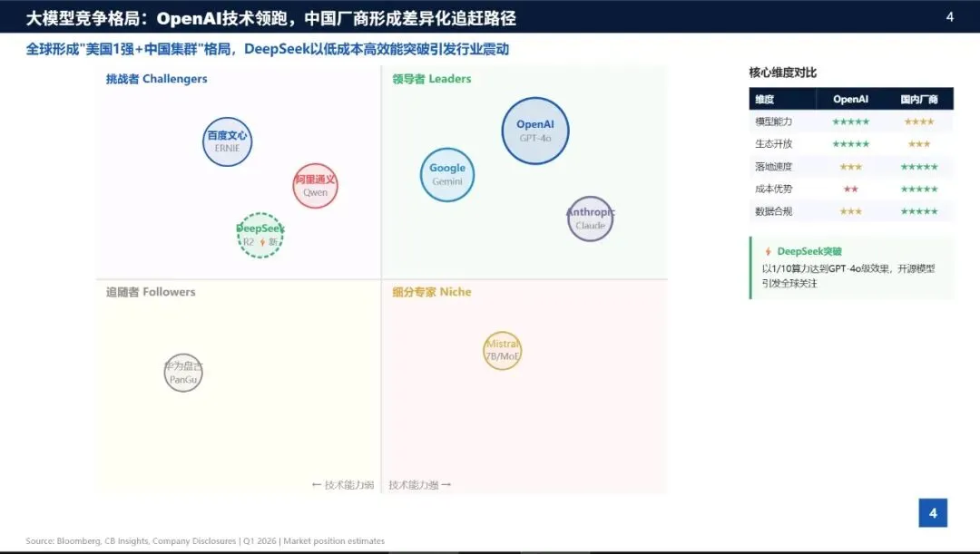
Task: Select the Google Gemini bubble
Action: [x=446, y=174]
